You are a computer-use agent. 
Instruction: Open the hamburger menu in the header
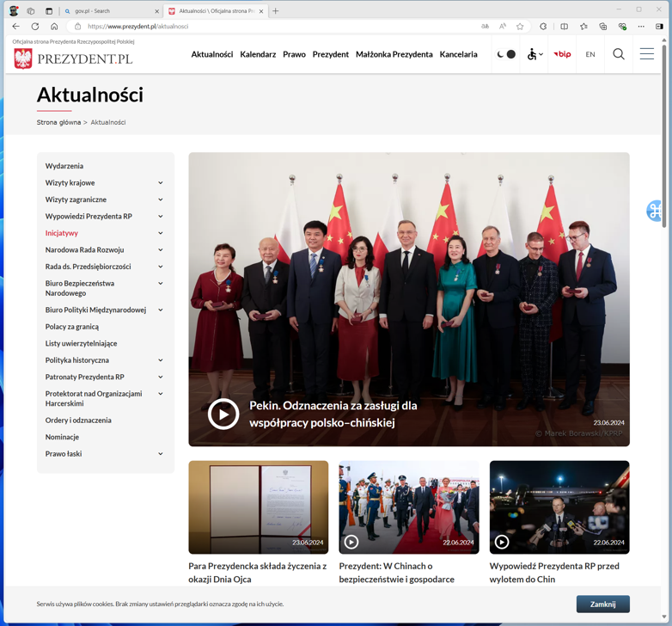[646, 54]
